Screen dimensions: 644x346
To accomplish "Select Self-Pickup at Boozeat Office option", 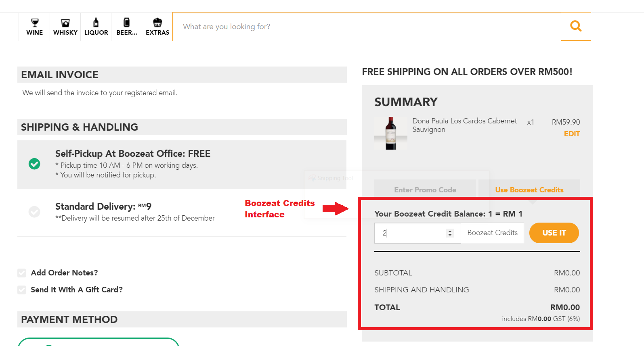I will point(34,164).
